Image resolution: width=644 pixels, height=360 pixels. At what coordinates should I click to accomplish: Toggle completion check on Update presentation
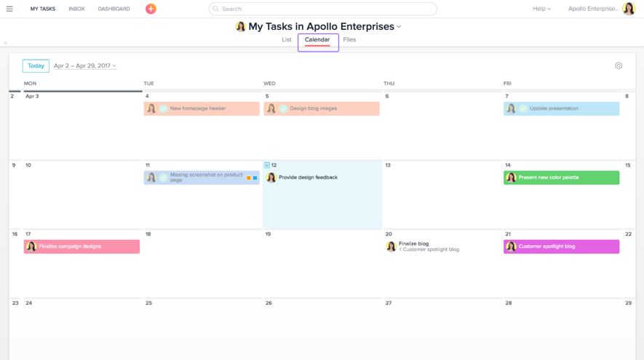pyautogui.click(x=523, y=108)
